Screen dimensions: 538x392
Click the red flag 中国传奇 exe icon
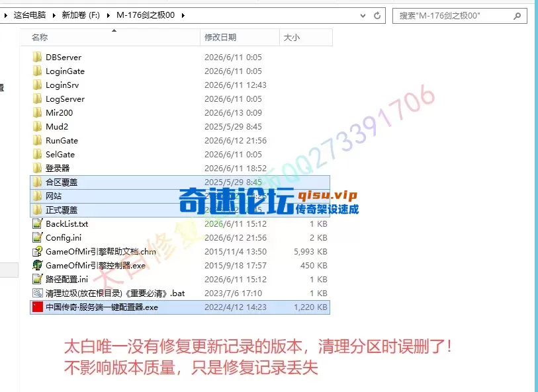pyautogui.click(x=38, y=307)
